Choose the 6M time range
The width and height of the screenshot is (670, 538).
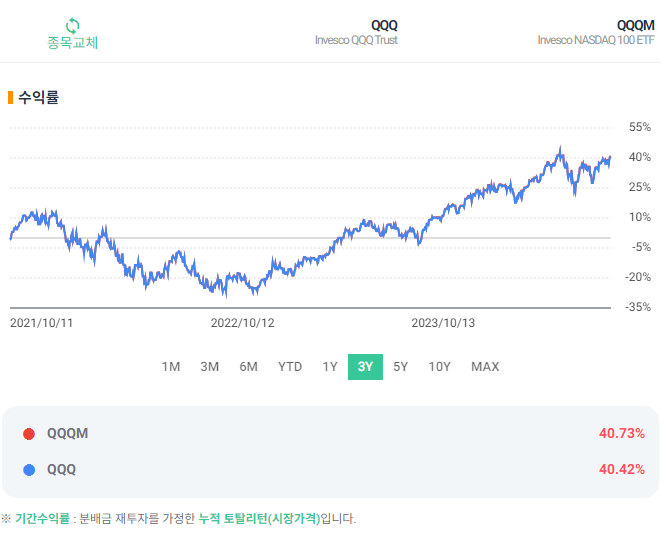pyautogui.click(x=248, y=366)
